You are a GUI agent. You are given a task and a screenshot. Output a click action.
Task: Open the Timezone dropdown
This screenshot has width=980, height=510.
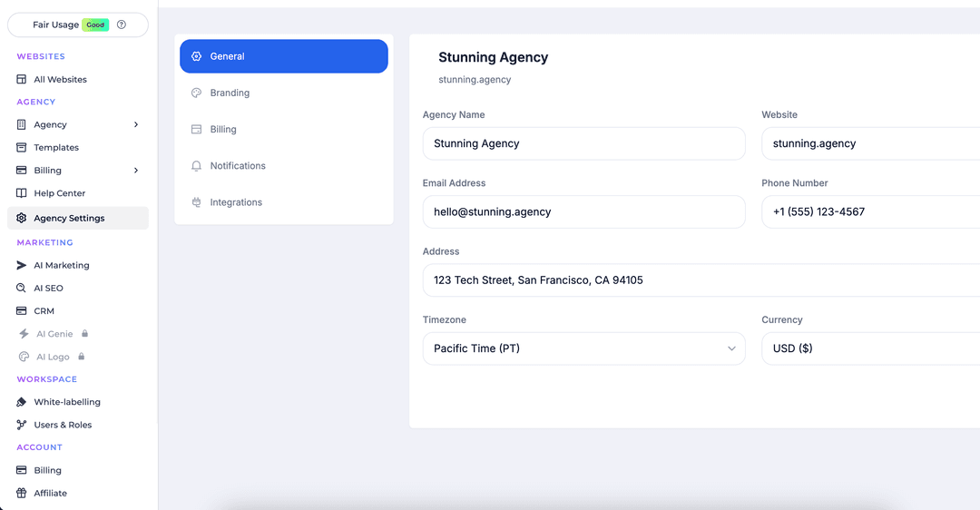pyautogui.click(x=583, y=348)
